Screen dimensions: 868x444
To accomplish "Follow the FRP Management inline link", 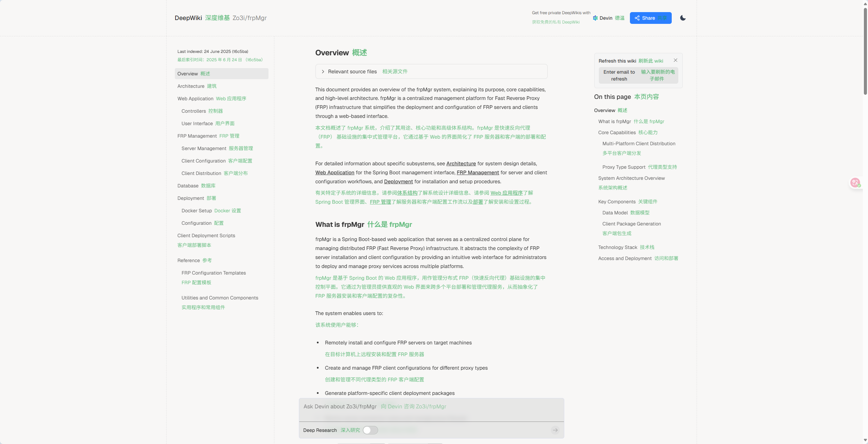I will (478, 173).
